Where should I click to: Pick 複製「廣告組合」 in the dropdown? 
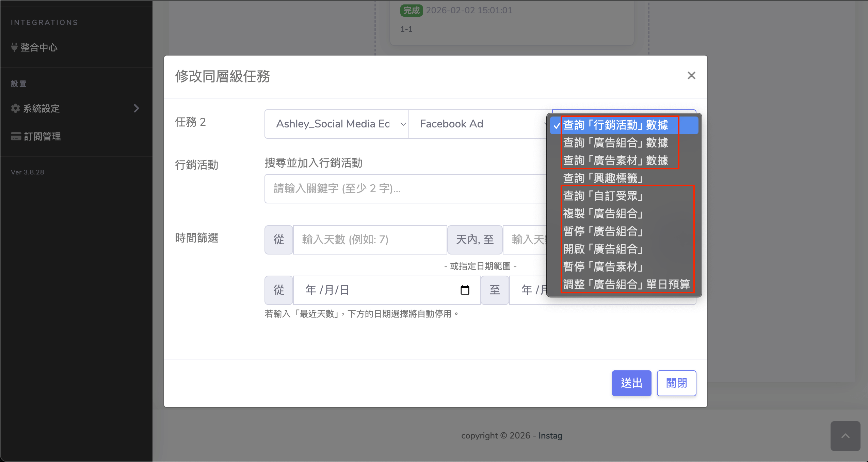[603, 214]
